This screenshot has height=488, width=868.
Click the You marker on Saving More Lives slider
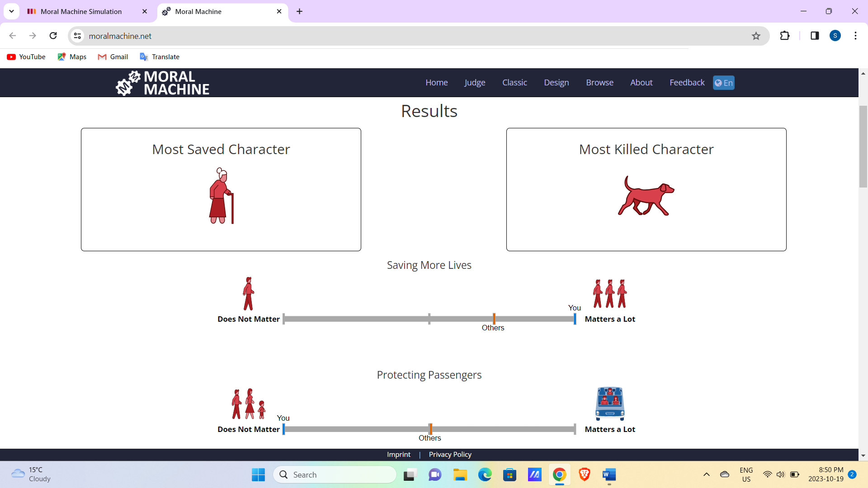[x=575, y=319]
